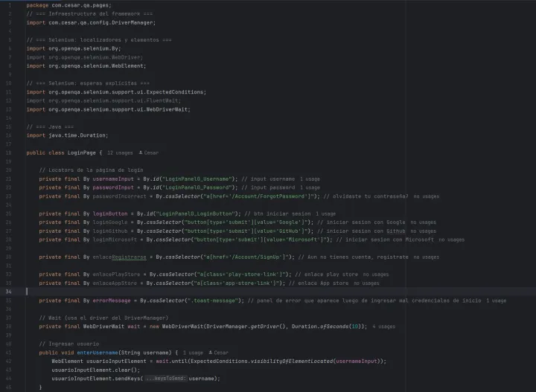536x392 pixels.
Task: Click the '1 usage' hint on the passwordInput declaration line
Action: pyautogui.click(x=310, y=187)
